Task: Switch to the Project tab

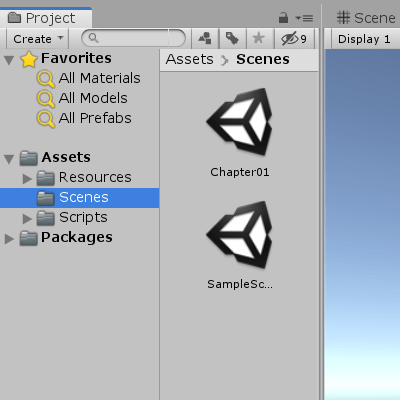Action: pyautogui.click(x=46, y=18)
